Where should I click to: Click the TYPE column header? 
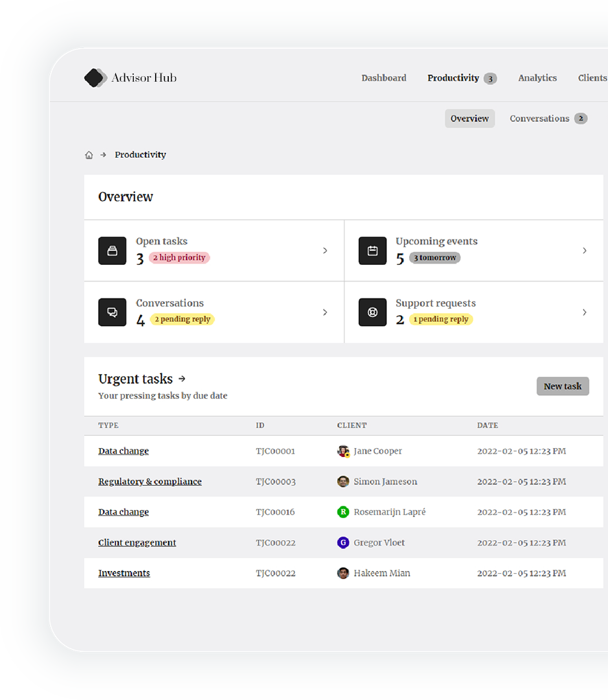click(108, 425)
